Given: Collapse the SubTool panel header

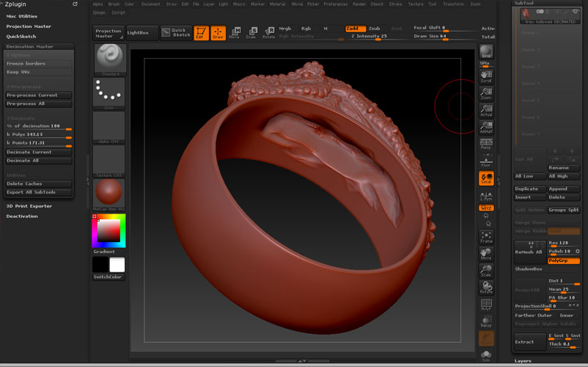Looking at the screenshot, I should click(523, 3).
